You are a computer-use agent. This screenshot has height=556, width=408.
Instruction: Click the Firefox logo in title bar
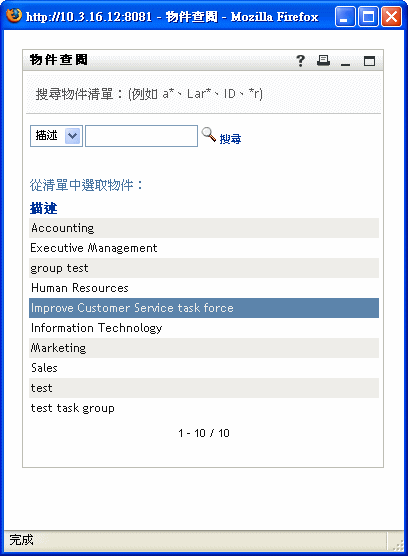pos(14,16)
